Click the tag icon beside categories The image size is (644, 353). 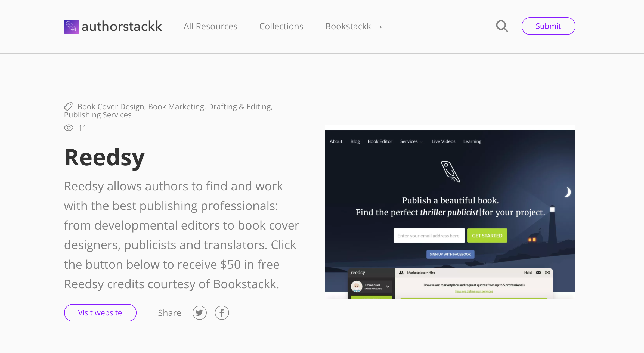(x=68, y=106)
